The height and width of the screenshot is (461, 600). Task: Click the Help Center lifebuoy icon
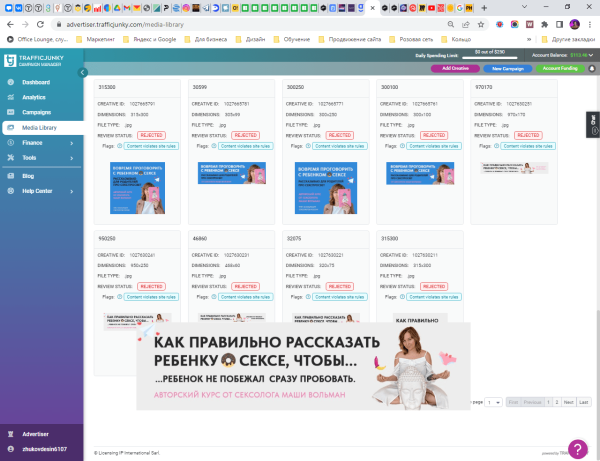[11, 191]
